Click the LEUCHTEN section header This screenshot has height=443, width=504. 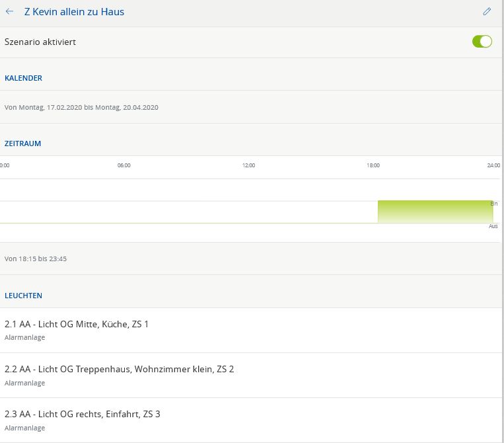point(23,296)
